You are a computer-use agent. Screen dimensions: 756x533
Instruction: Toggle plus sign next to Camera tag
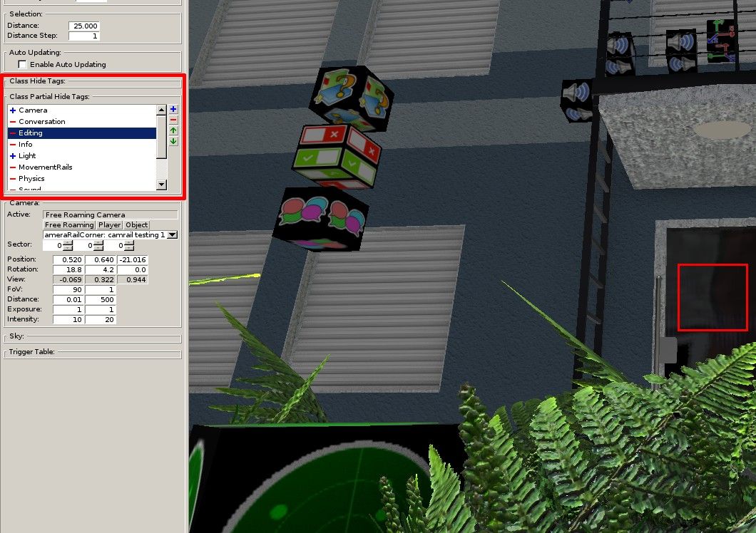13,110
